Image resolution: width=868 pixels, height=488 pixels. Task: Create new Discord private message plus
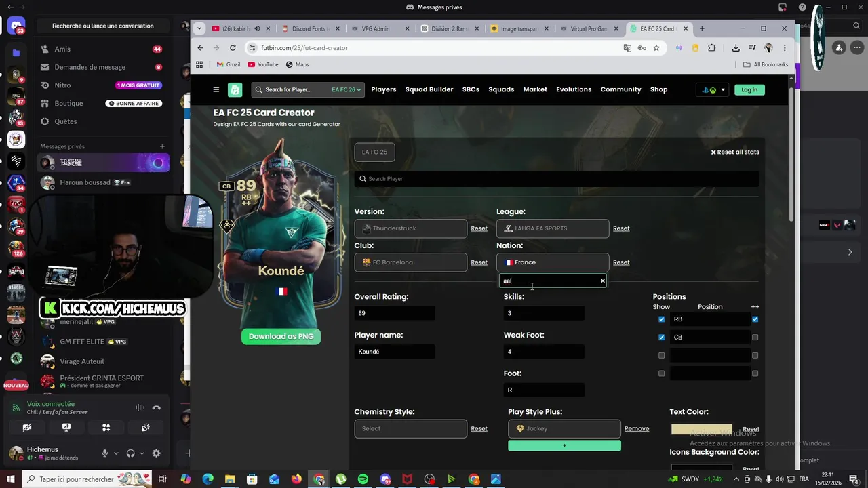click(x=162, y=146)
